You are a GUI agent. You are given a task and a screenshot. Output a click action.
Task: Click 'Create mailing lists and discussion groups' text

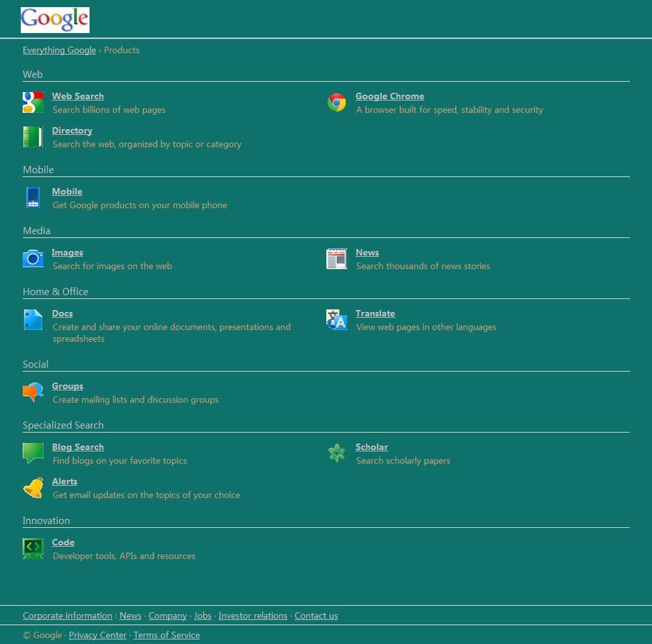point(136,400)
